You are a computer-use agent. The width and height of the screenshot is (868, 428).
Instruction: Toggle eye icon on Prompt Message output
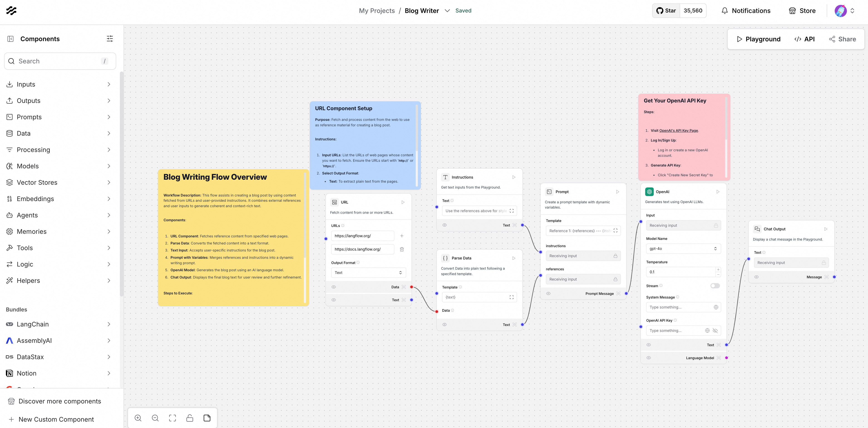click(x=548, y=294)
